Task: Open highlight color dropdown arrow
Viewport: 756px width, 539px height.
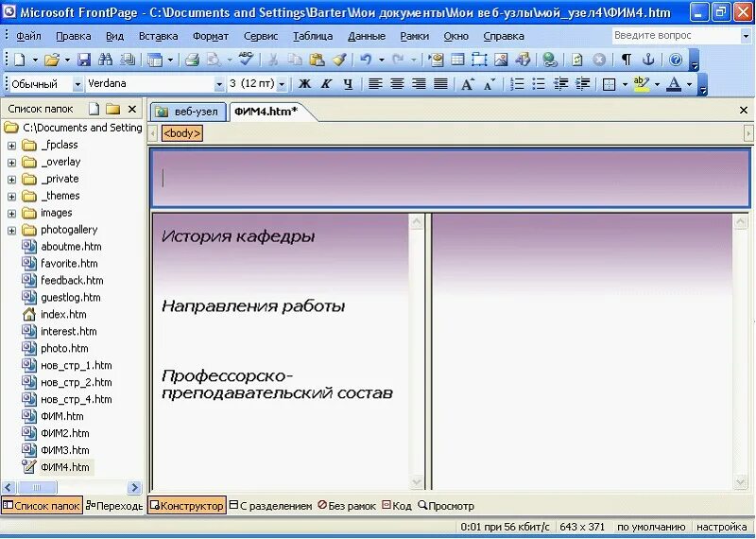Action: [657, 85]
